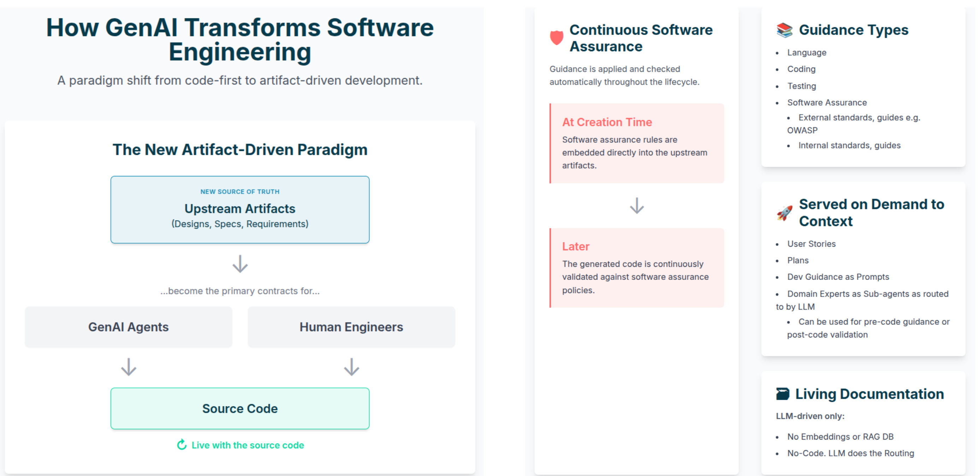Click the Guidance Types heading
This screenshot has height=476, width=980.
pyautogui.click(x=853, y=30)
